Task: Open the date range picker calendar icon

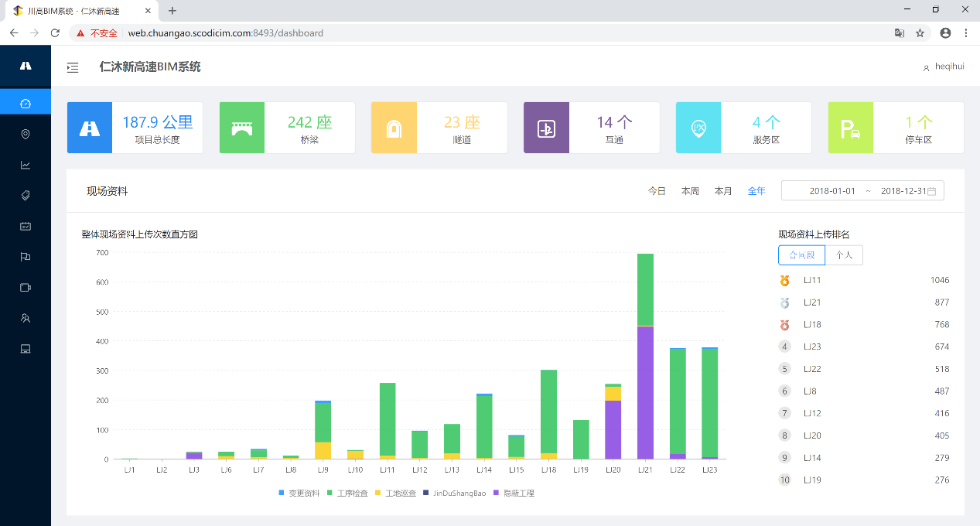Action: click(x=931, y=191)
